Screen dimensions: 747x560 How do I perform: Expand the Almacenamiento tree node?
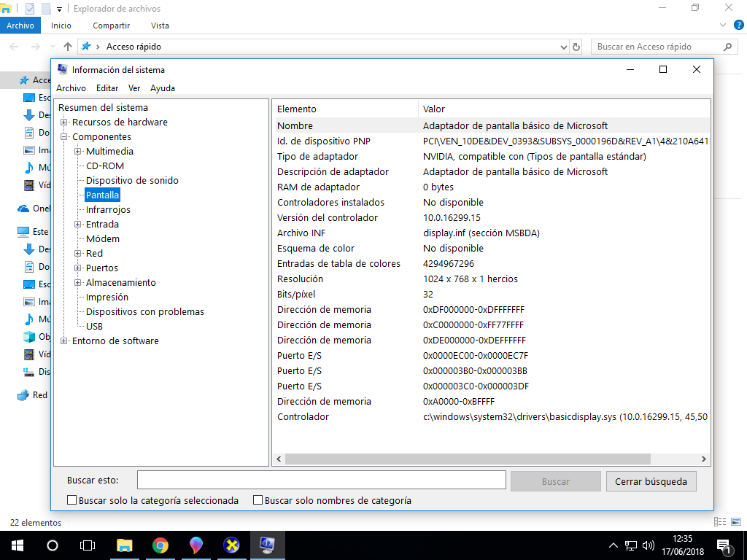point(78,283)
